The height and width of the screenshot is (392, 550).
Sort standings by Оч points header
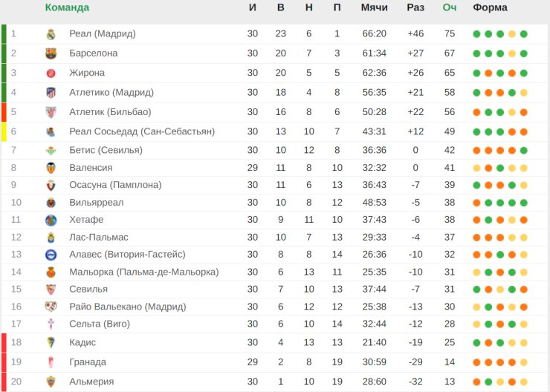[450, 7]
